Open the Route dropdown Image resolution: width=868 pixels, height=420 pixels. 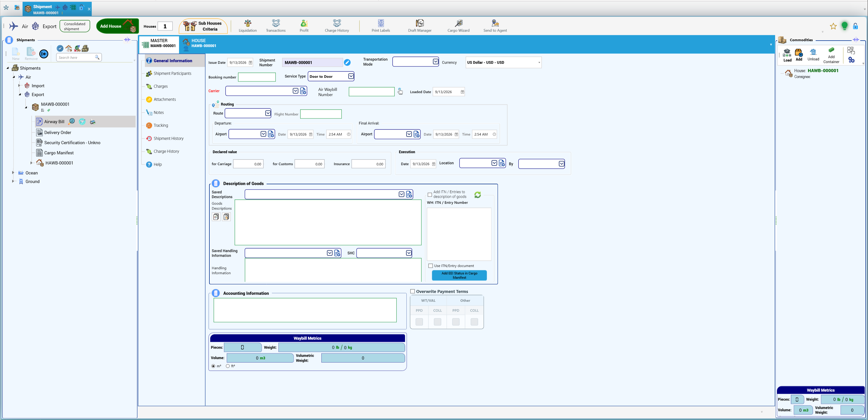coord(268,113)
